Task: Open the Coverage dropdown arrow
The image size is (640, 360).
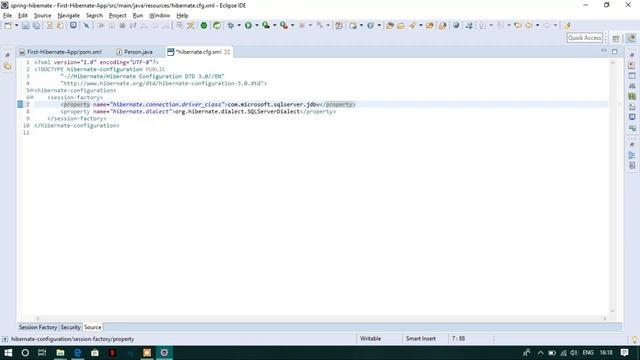Action: pyautogui.click(x=274, y=25)
